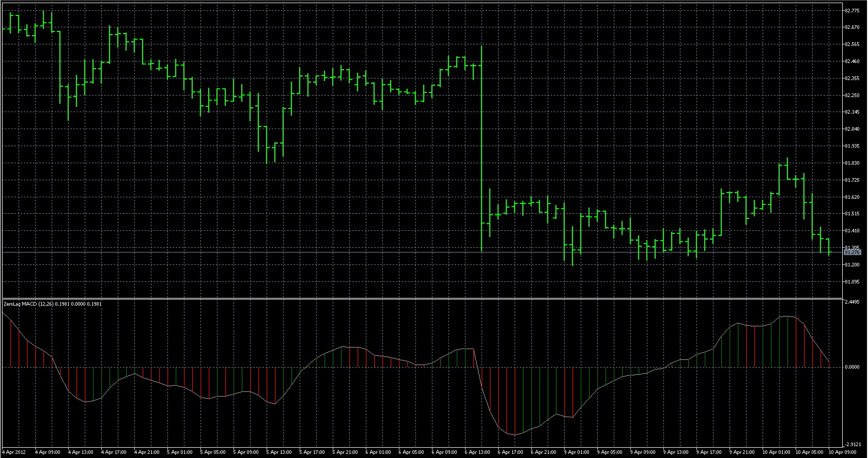
Task: Click the 82.040 price axis label
Action: (x=852, y=129)
